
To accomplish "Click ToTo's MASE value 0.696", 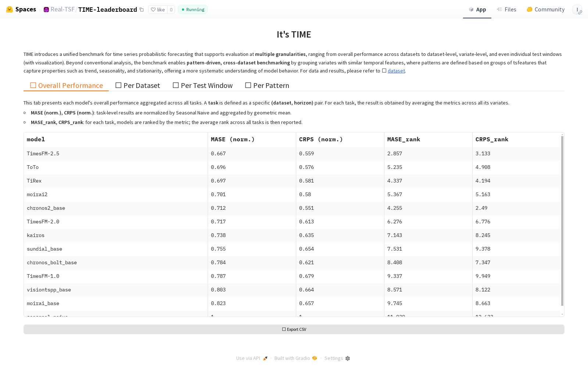I will click(x=252, y=167).
